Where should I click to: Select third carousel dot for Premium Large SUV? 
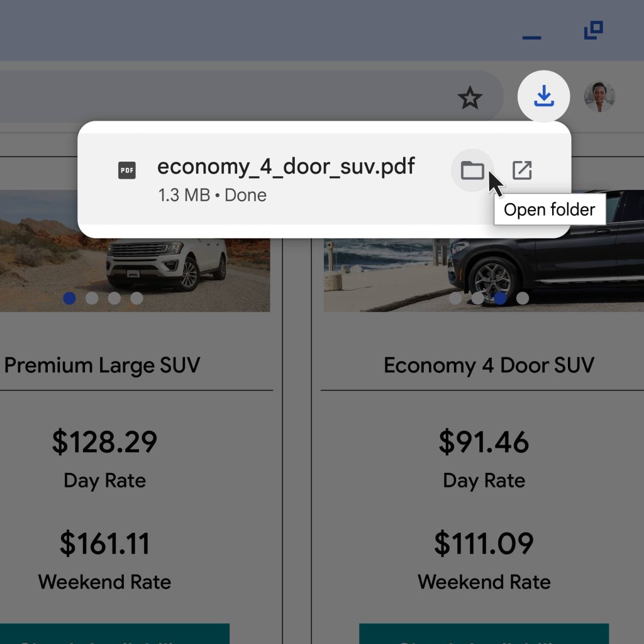tap(114, 298)
